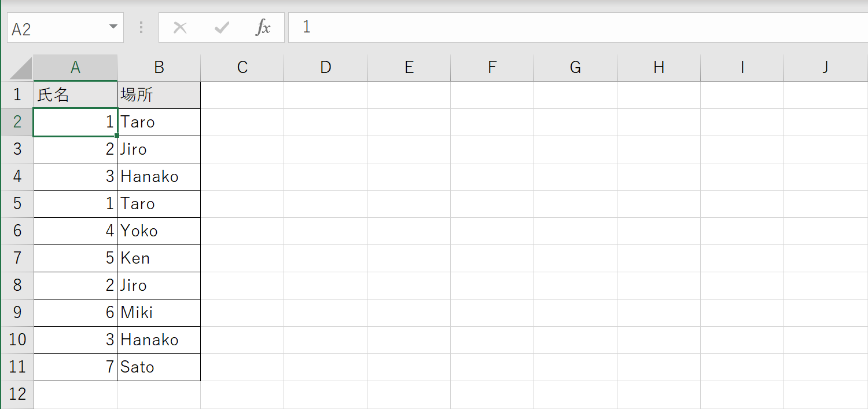Select the cell containing Sato
868x409 pixels.
click(159, 367)
